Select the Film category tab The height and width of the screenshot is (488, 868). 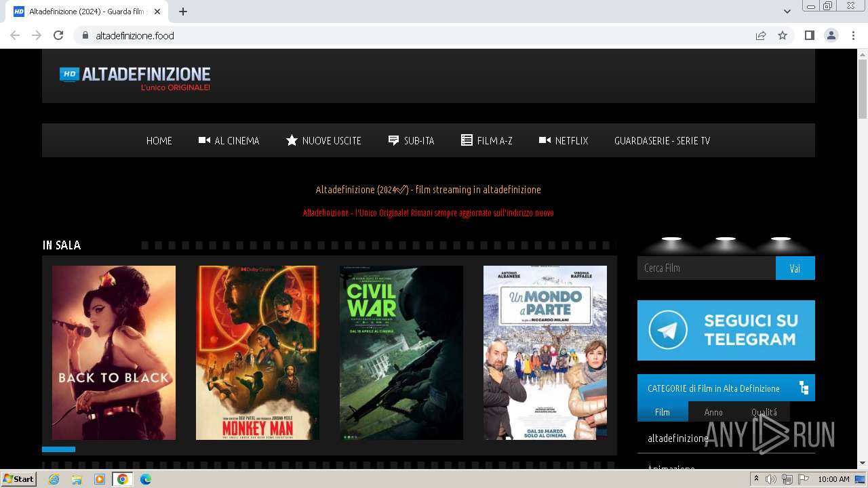click(663, 411)
